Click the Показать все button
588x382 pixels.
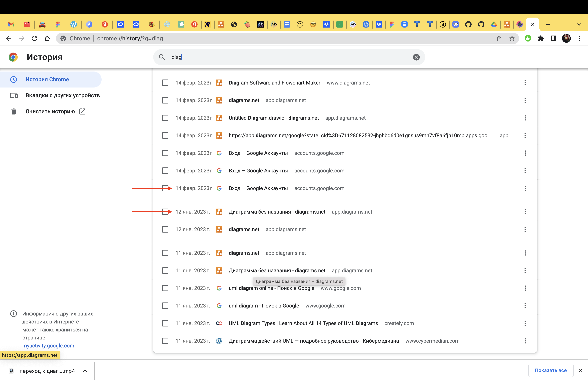click(551, 370)
